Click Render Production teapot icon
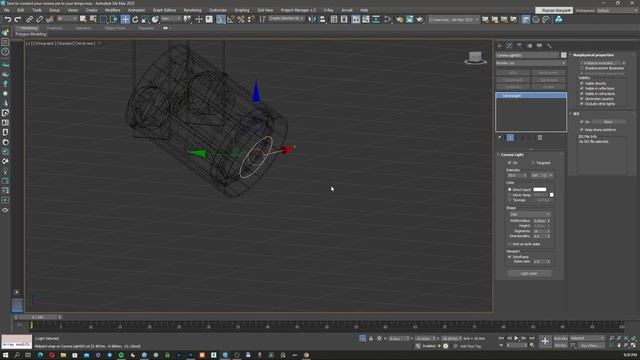Image resolution: width=640 pixels, height=360 pixels. pyautogui.click(x=419, y=19)
